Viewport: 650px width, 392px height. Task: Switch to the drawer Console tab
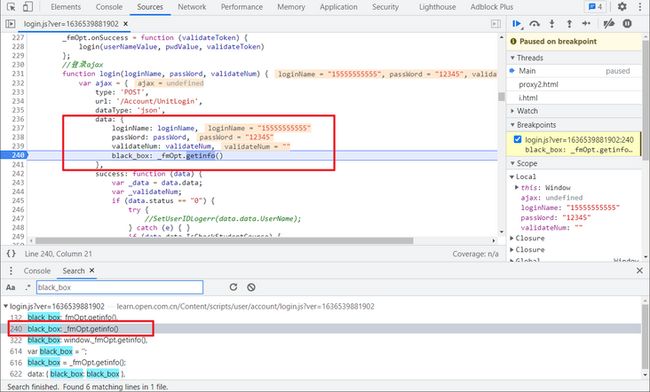(37, 271)
